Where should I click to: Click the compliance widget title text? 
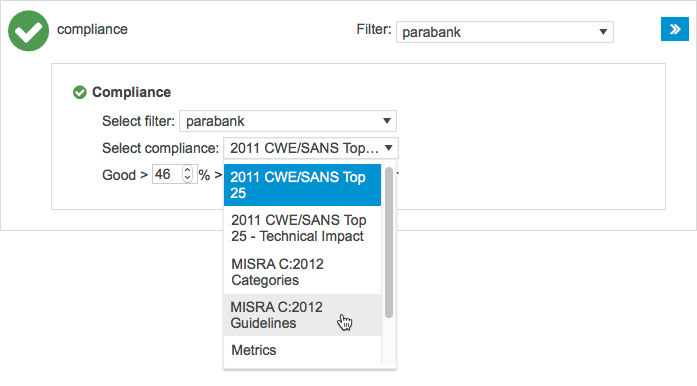pyautogui.click(x=92, y=29)
